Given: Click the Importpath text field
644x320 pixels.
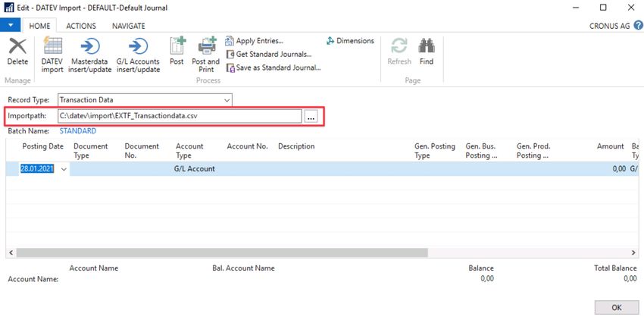Looking at the screenshot, I should pos(180,116).
